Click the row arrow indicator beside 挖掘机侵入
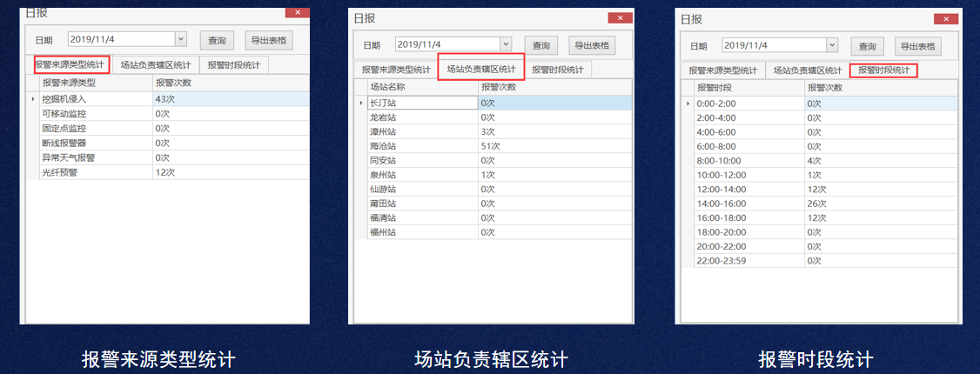Screen dimensions: 980x374 [x=33, y=99]
